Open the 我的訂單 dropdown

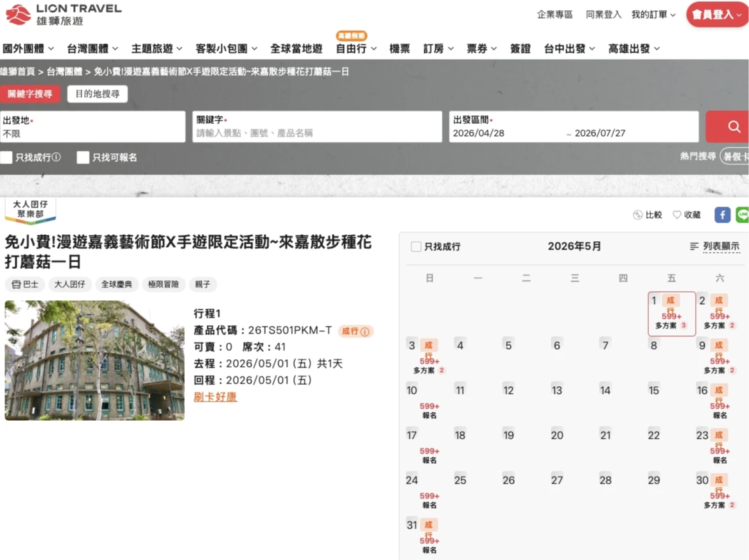point(653,15)
